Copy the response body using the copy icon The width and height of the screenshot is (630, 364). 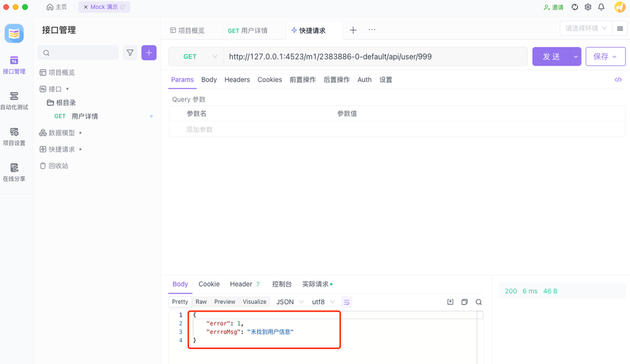[464, 302]
